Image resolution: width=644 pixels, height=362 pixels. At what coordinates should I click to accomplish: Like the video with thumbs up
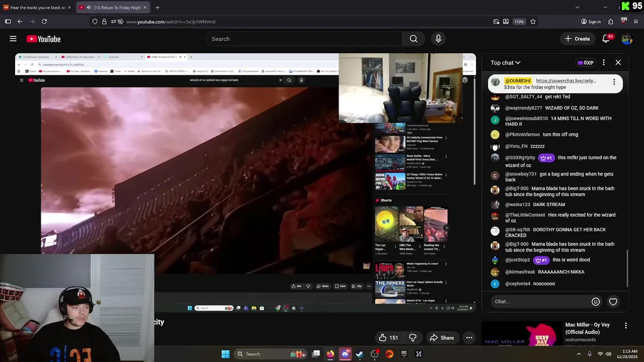pyautogui.click(x=388, y=338)
